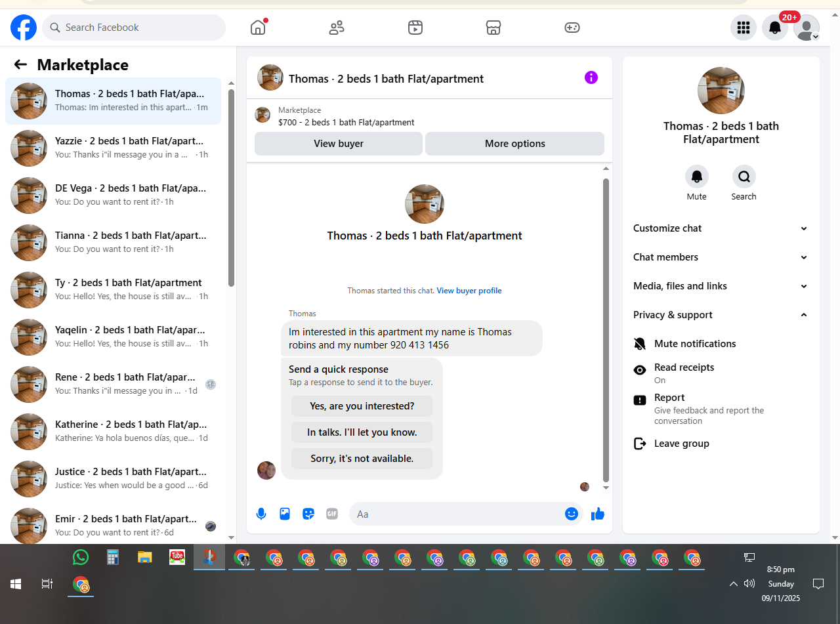This screenshot has height=624, width=840.
Task: Expand the Customize chat section
Action: click(x=720, y=228)
